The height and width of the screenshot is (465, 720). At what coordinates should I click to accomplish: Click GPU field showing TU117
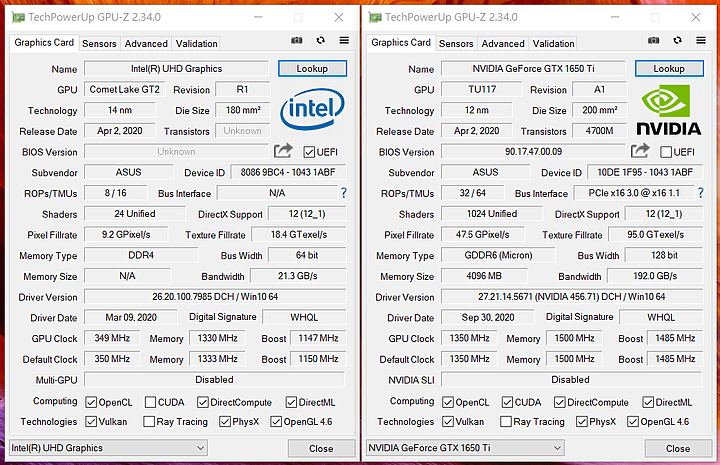(x=482, y=89)
